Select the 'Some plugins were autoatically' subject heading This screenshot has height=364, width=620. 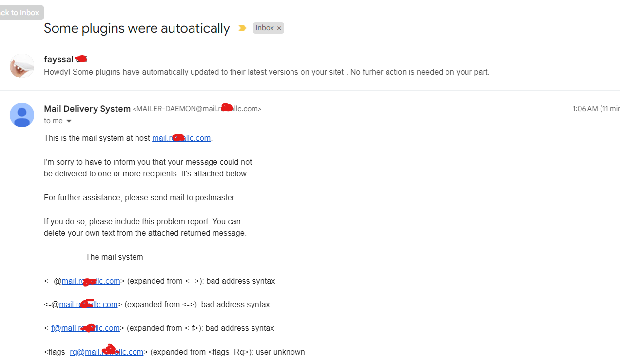coord(136,28)
